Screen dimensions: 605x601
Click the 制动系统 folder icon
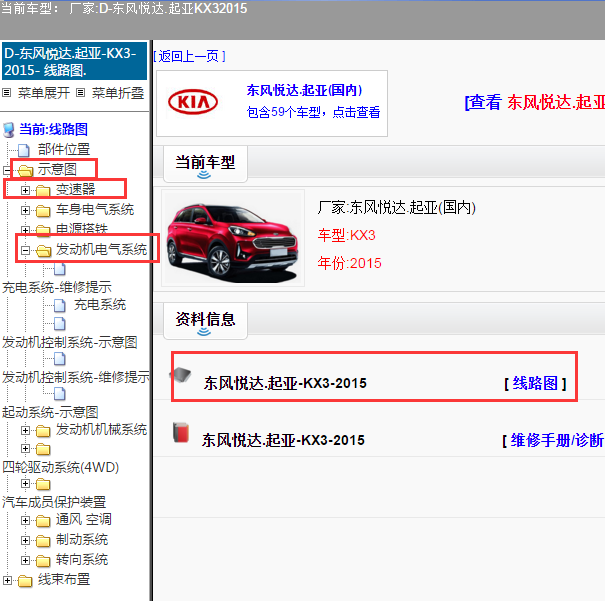pyautogui.click(x=43, y=541)
